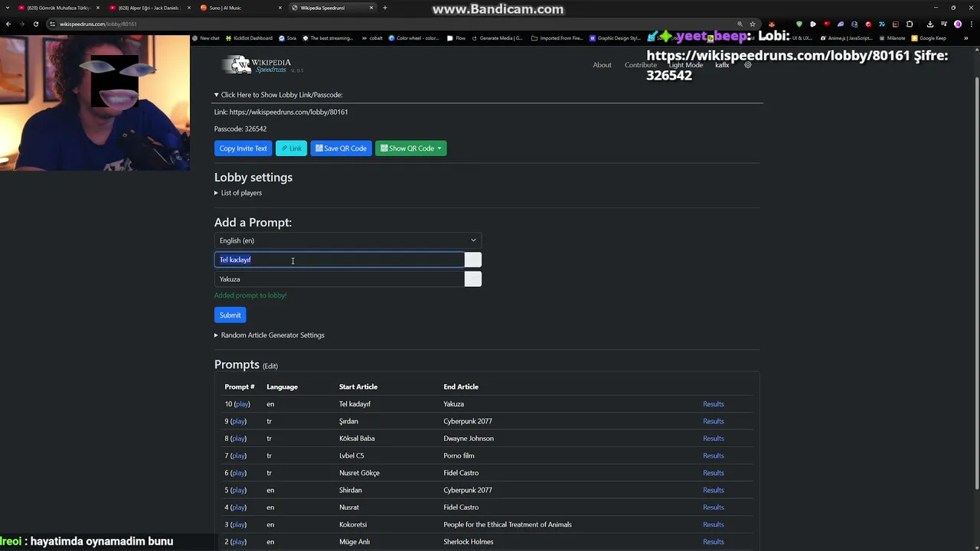Click the Dwayne Johnson end article cell

click(469, 439)
